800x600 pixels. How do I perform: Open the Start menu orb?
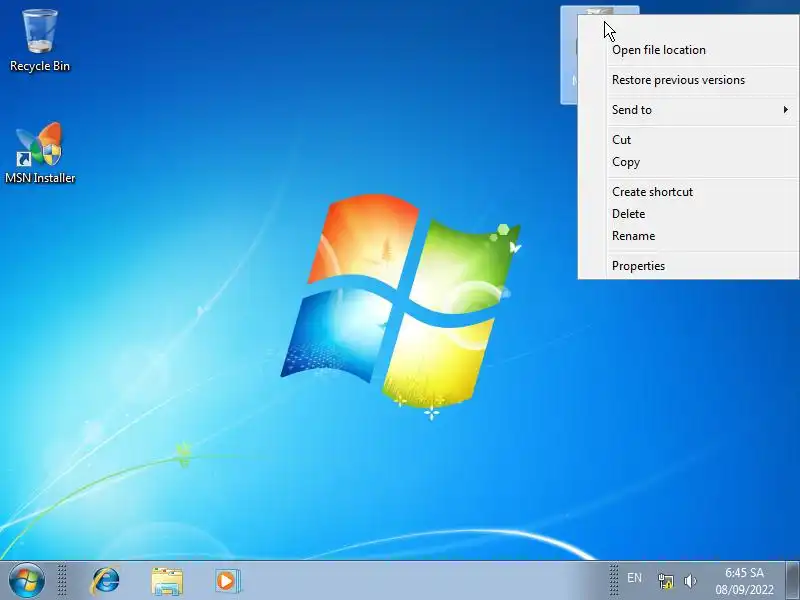click(27, 580)
